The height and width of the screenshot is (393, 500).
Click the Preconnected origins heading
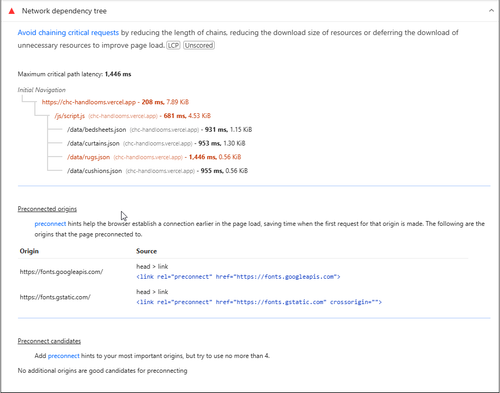(47, 209)
